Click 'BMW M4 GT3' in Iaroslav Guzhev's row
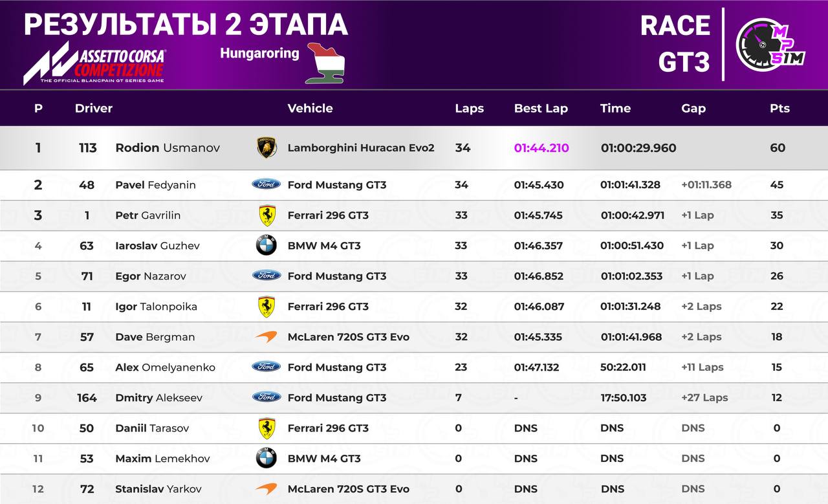Screen dimensions: 828x504 coord(324,246)
